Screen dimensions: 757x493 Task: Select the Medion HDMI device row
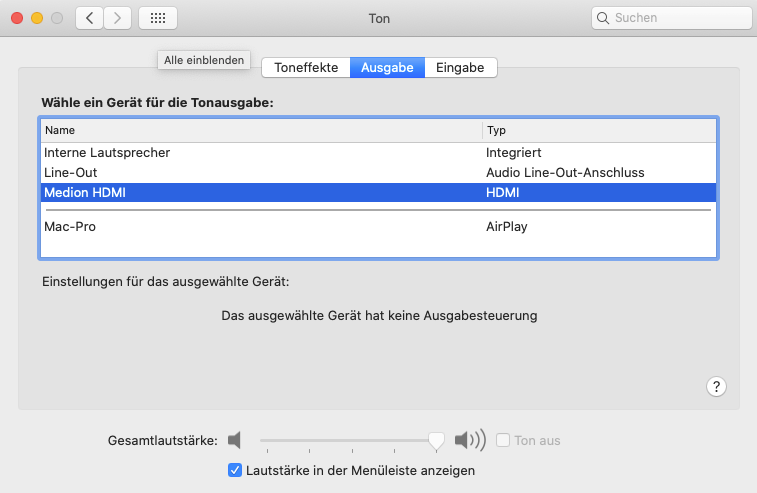tap(86, 192)
